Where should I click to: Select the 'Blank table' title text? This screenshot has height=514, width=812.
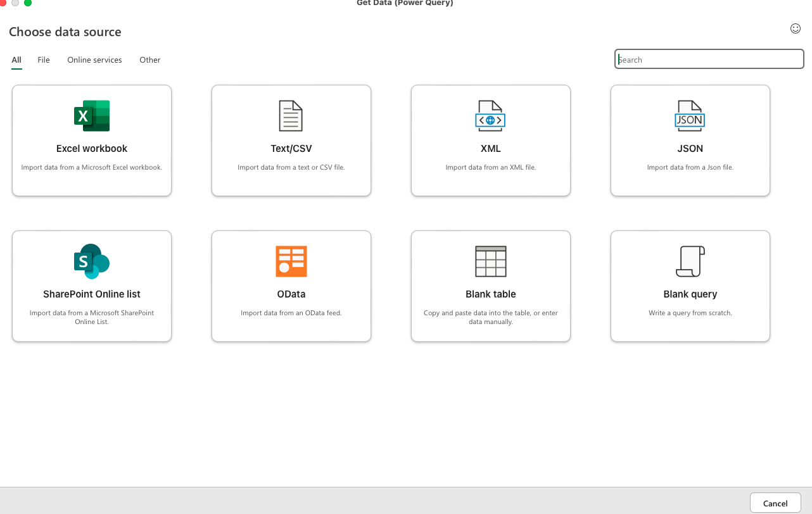point(491,294)
